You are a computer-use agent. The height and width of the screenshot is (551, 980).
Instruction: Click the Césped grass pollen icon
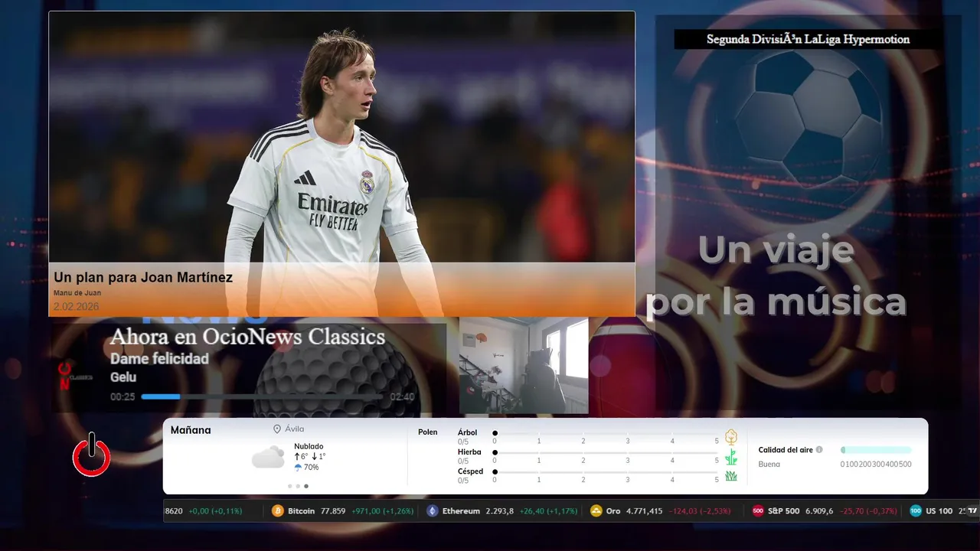point(731,476)
